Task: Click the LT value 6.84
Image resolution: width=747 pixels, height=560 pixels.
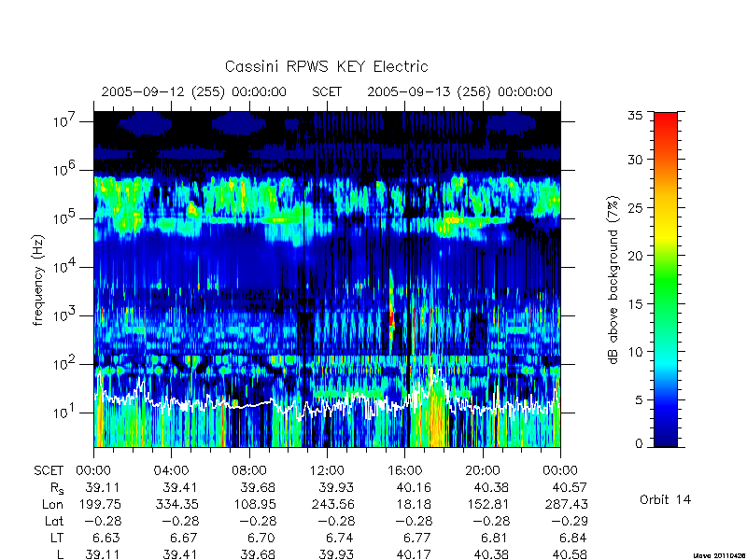Action: (572, 539)
